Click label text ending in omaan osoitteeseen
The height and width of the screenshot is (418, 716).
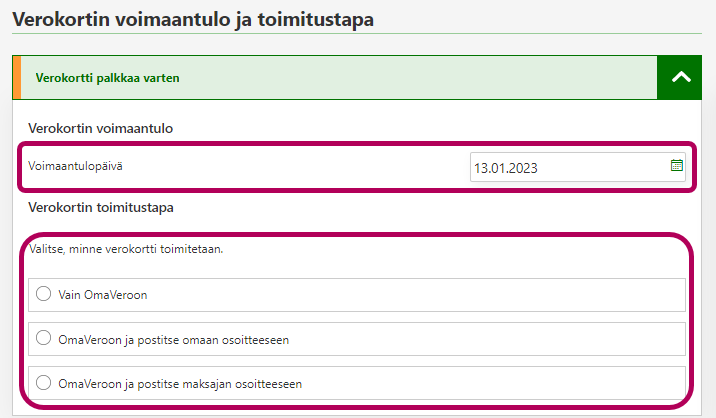click(x=173, y=339)
